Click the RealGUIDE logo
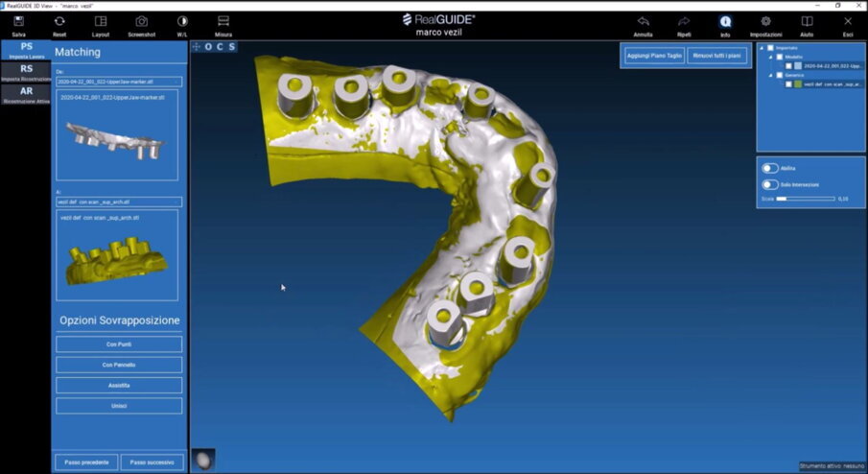 pyautogui.click(x=438, y=19)
